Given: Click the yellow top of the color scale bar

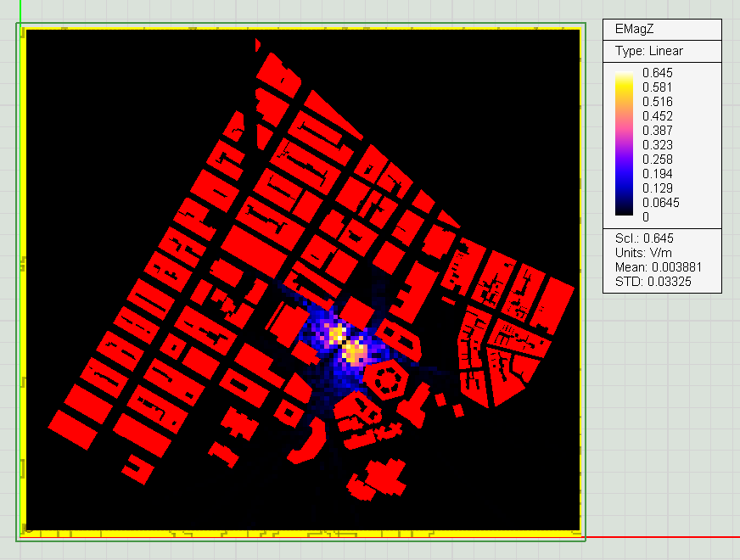Looking at the screenshot, I should pyautogui.click(x=624, y=78).
